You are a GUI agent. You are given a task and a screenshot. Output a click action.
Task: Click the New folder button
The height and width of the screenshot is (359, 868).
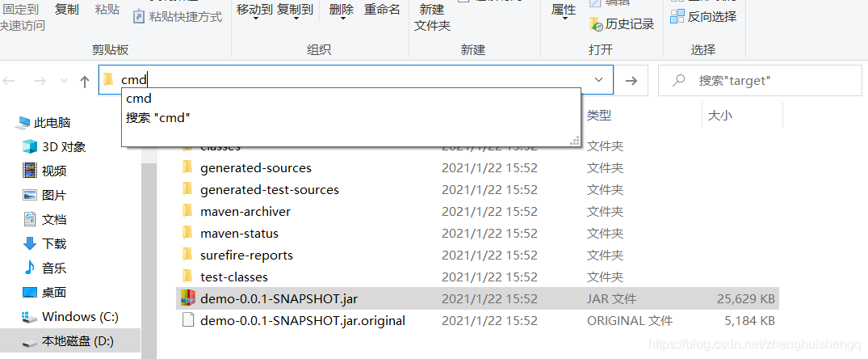coord(432,17)
